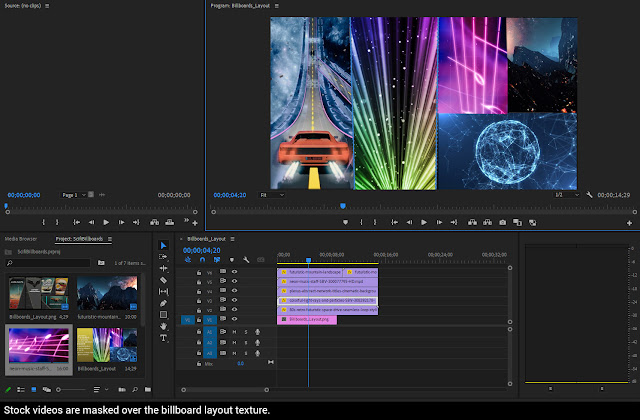Image resolution: width=640 pixels, height=420 pixels.
Task: Mute audio track A1
Action: tap(235, 331)
